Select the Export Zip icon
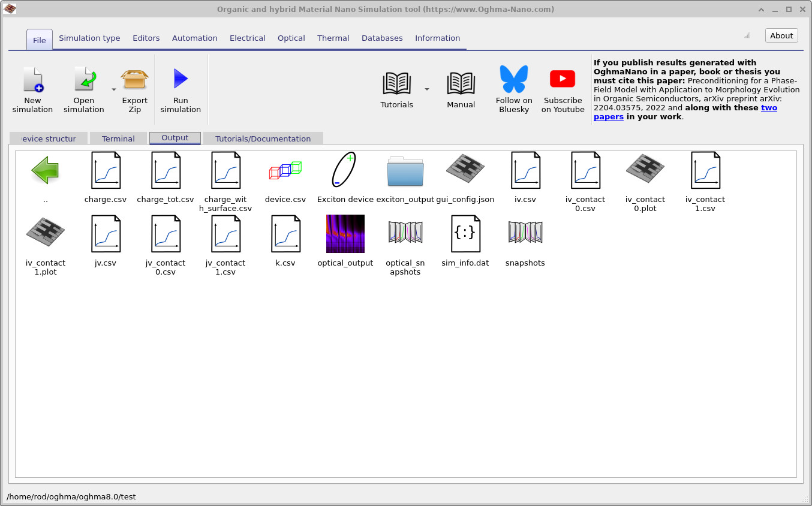 pyautogui.click(x=134, y=81)
